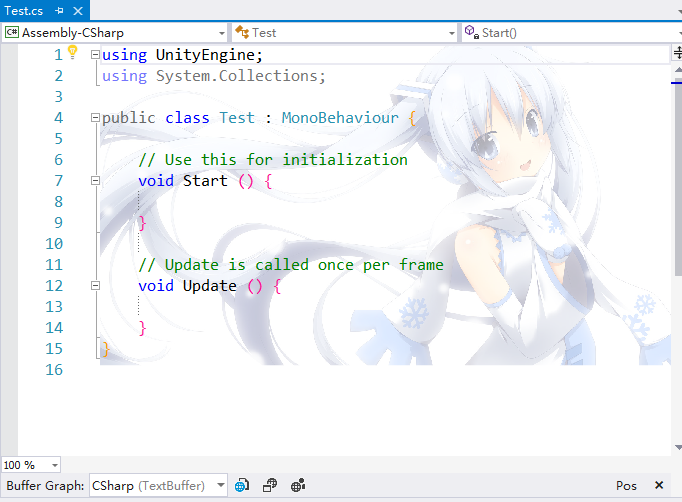Click the second Buffer Graph windows icon
682x502 pixels.
point(270,485)
